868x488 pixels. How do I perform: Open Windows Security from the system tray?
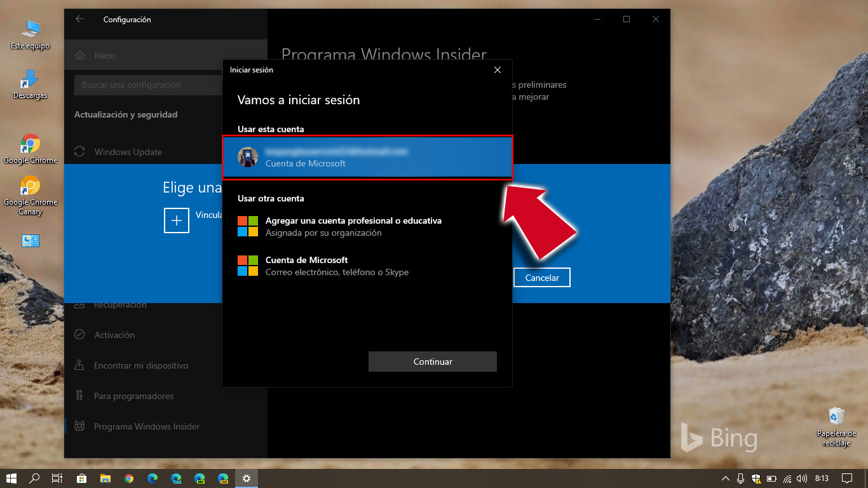click(x=756, y=478)
